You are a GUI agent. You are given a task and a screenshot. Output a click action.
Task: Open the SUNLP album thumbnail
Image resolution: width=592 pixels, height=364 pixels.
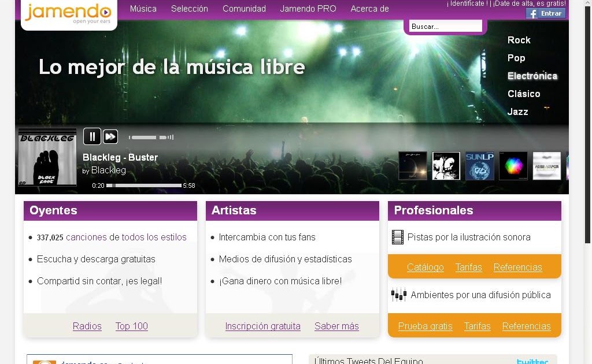[x=479, y=166]
